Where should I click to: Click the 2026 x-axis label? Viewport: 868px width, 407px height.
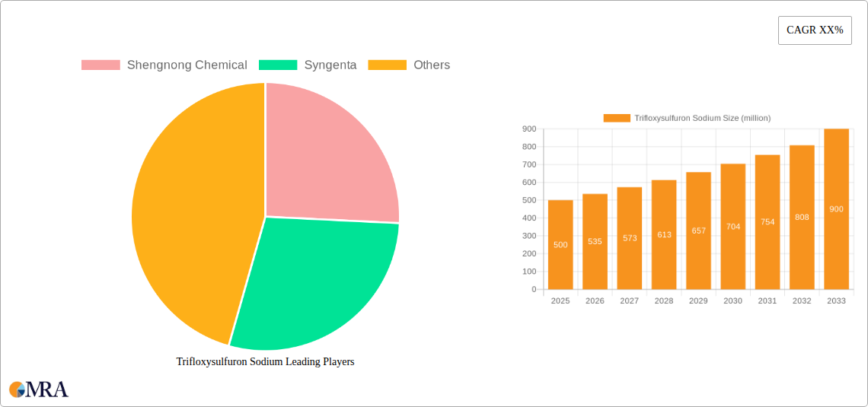595,301
